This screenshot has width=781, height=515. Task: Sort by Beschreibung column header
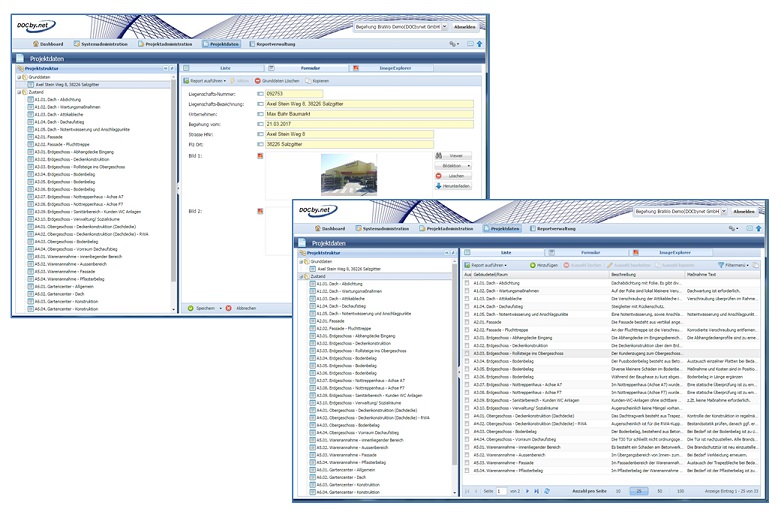tap(647, 274)
